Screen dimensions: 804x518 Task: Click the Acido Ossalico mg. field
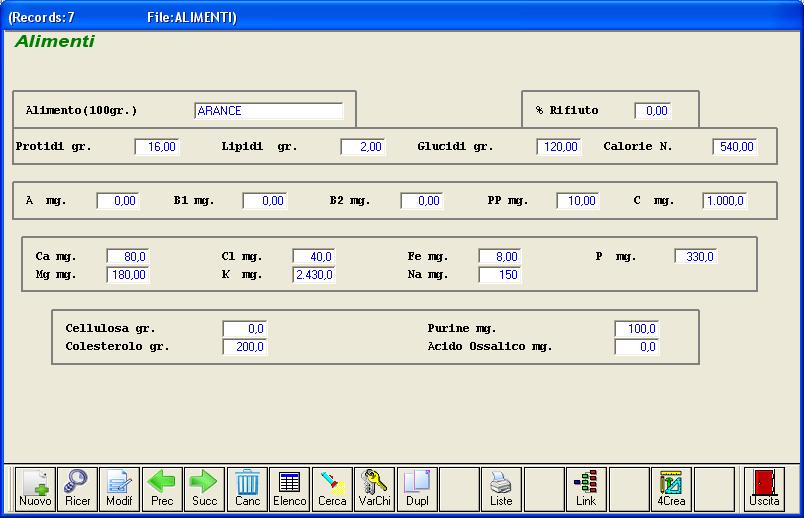click(x=637, y=347)
